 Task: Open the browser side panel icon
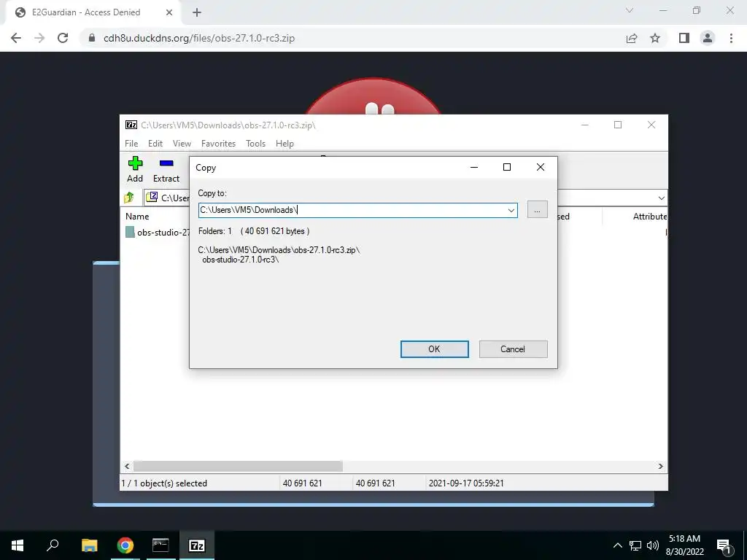click(x=684, y=38)
